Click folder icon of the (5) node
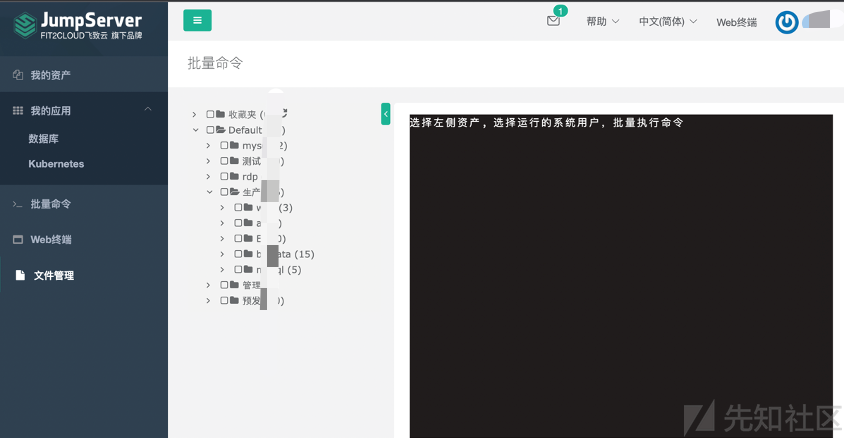This screenshot has height=438, width=844. [248, 269]
